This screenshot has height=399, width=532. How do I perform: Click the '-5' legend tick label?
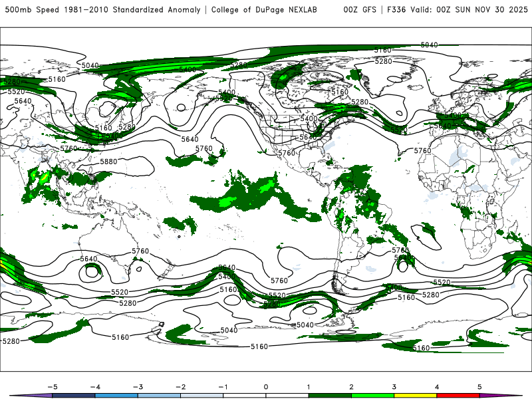[x=53, y=387]
